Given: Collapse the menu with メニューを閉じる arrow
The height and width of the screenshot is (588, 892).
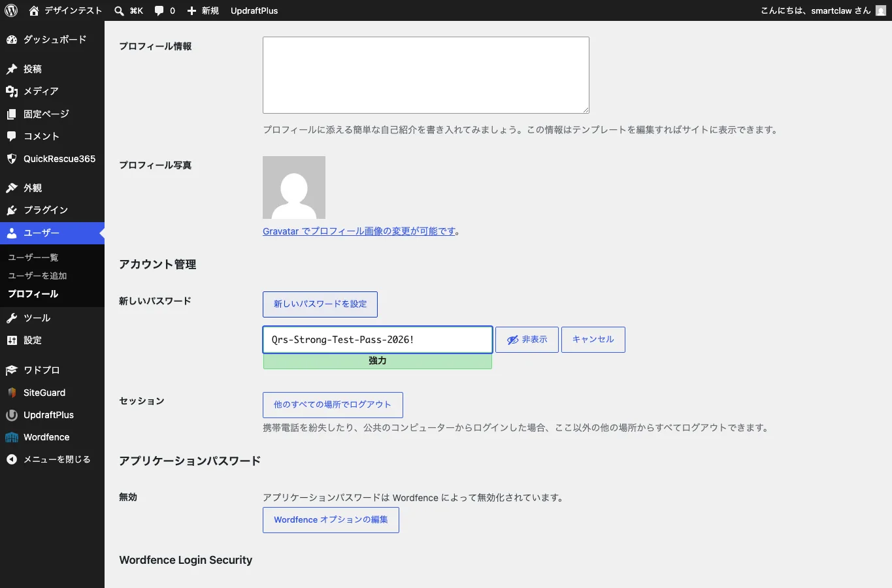Looking at the screenshot, I should click(12, 459).
